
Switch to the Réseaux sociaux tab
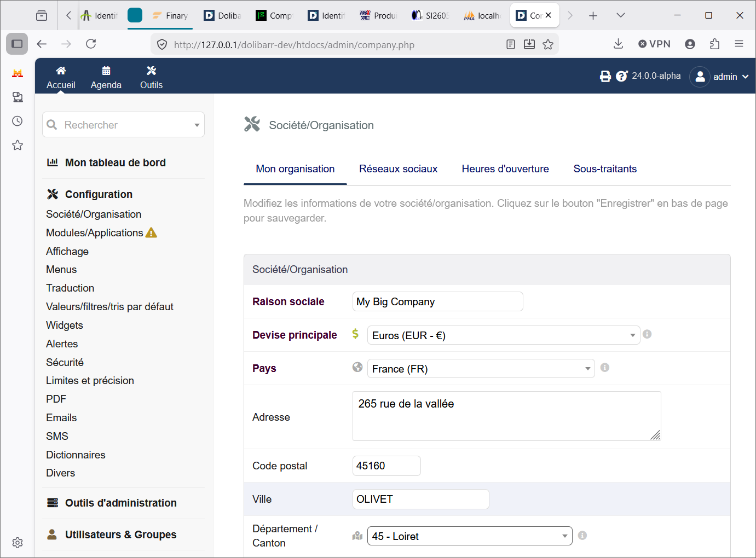click(398, 169)
